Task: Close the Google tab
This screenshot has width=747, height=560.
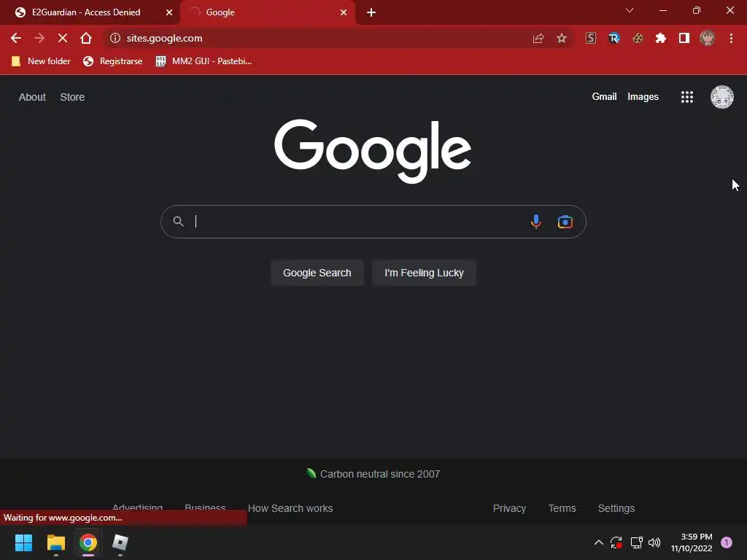Action: [344, 12]
